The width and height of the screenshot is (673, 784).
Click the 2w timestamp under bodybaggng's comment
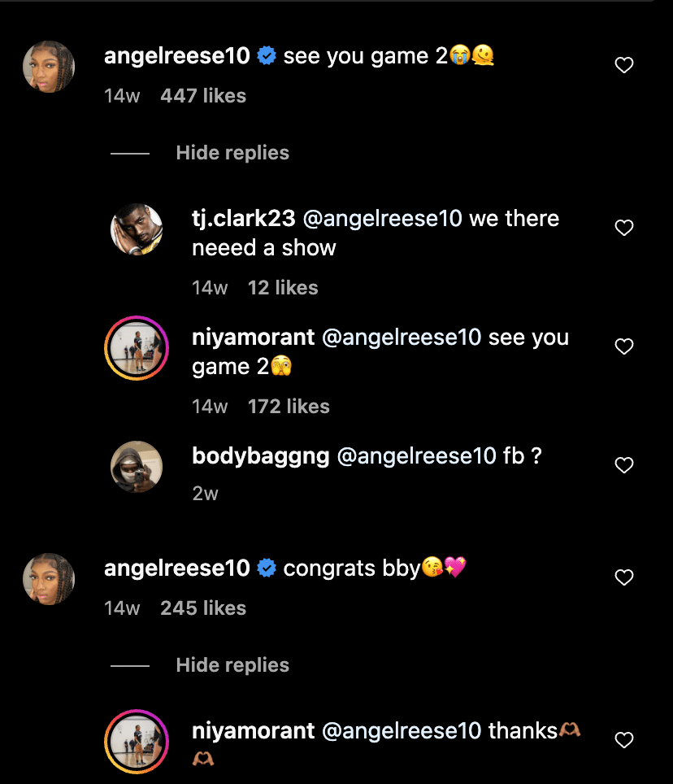click(205, 494)
